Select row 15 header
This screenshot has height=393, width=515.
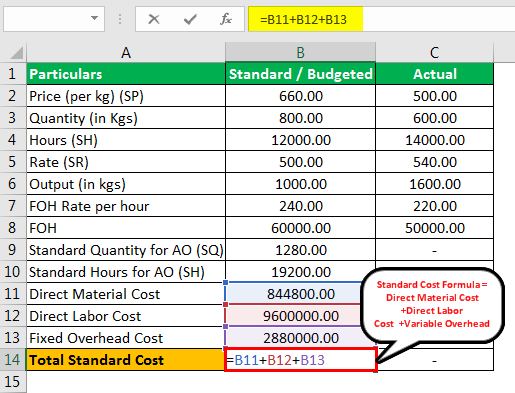[13, 382]
